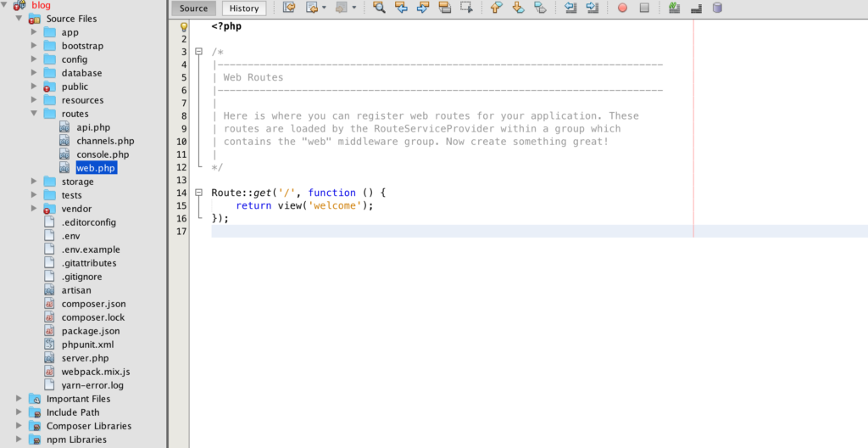Toggle rectangular selection mode
Image resolution: width=868 pixels, height=448 pixels.
click(466, 8)
